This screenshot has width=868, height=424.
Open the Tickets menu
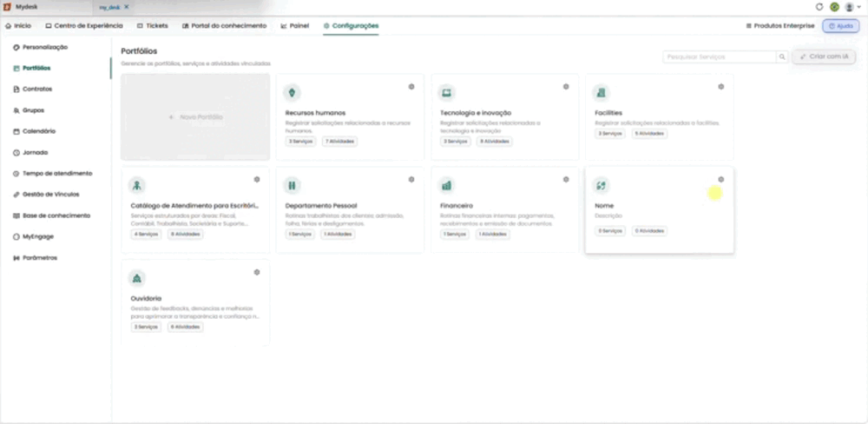pos(153,26)
